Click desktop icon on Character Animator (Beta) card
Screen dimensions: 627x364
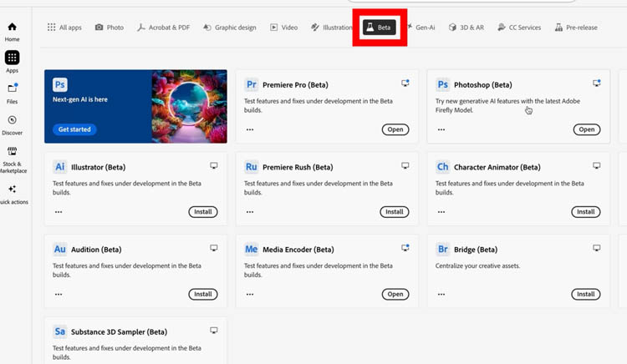[x=597, y=165]
